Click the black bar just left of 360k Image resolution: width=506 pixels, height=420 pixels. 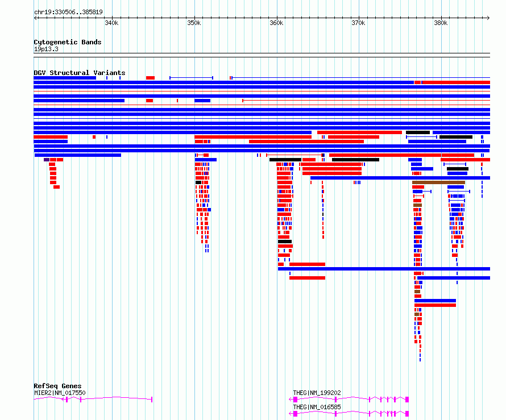click(x=285, y=160)
